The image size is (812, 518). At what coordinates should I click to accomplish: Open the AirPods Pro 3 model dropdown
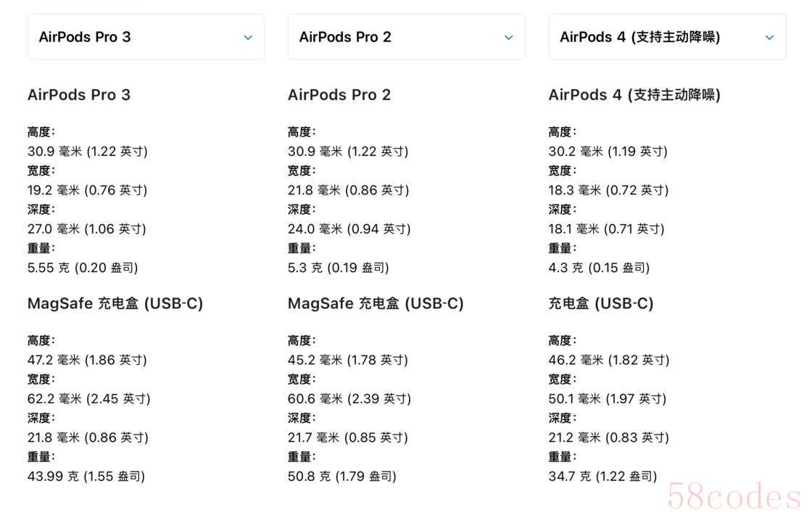pyautogui.click(x=145, y=37)
